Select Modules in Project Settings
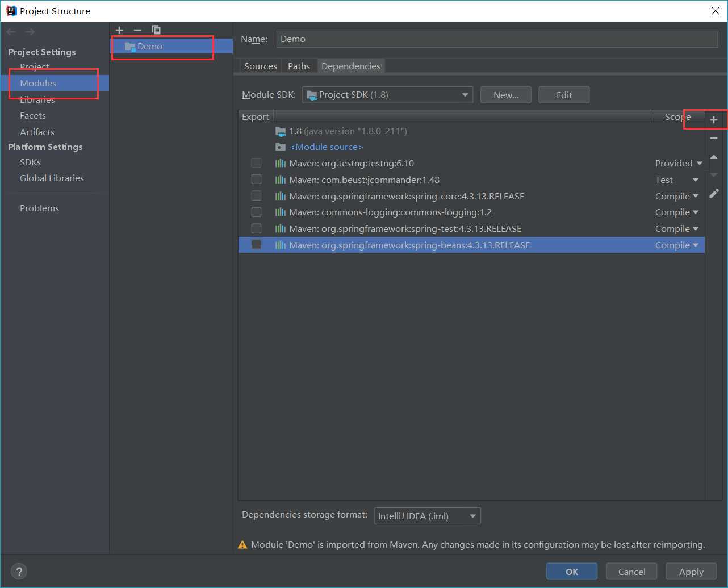Screen dimensions: 728x588 point(38,83)
